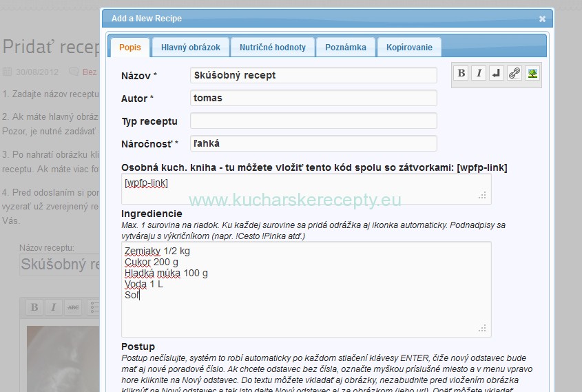This screenshot has width=582, height=392.
Task: Insert a new paragraph with the arrow icon
Action: click(497, 73)
